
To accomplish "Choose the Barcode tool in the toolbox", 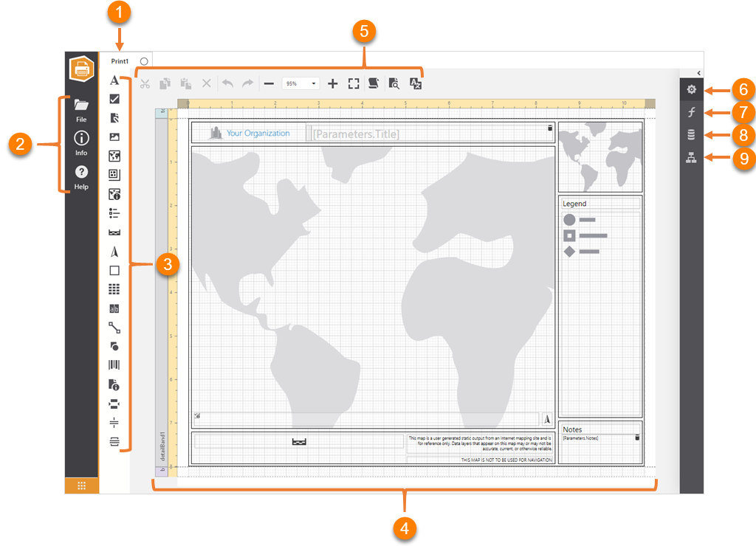I will pyautogui.click(x=114, y=364).
